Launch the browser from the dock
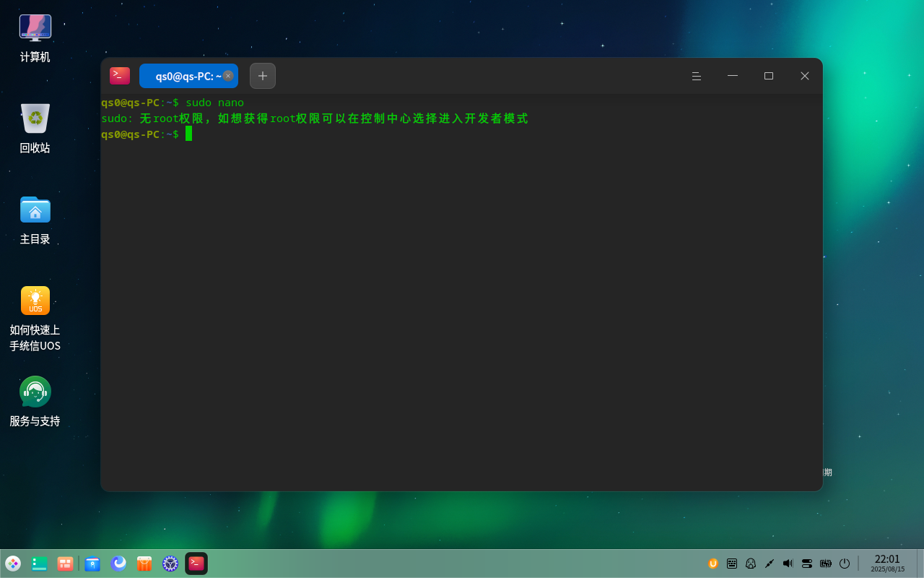This screenshot has width=924, height=578. click(118, 564)
